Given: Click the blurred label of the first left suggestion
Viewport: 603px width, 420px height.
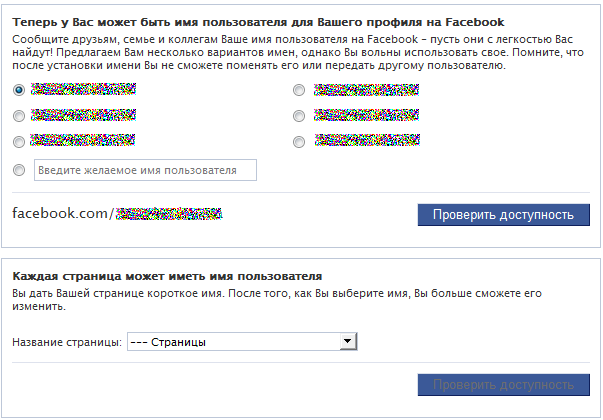Looking at the screenshot, I should click(x=83, y=89).
